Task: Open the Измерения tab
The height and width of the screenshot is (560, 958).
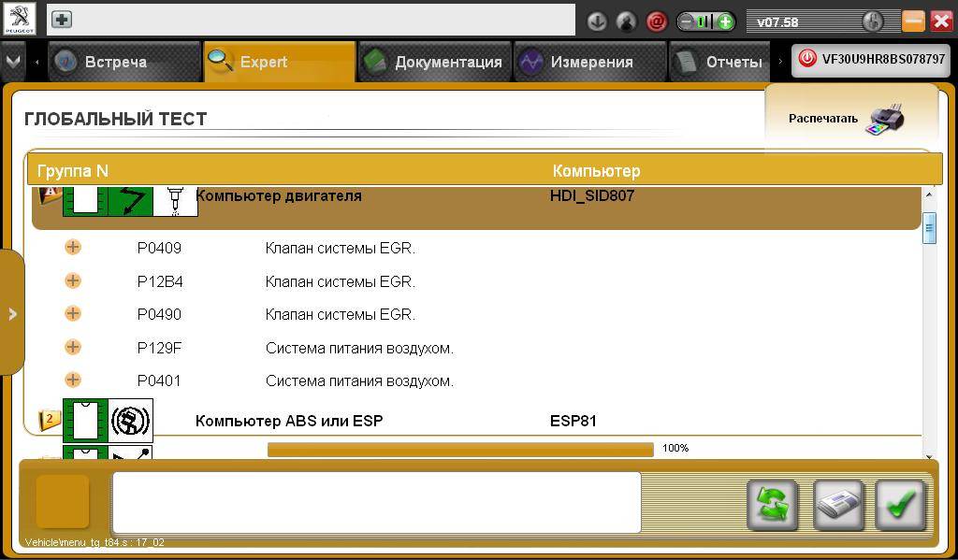Action: 578,62
